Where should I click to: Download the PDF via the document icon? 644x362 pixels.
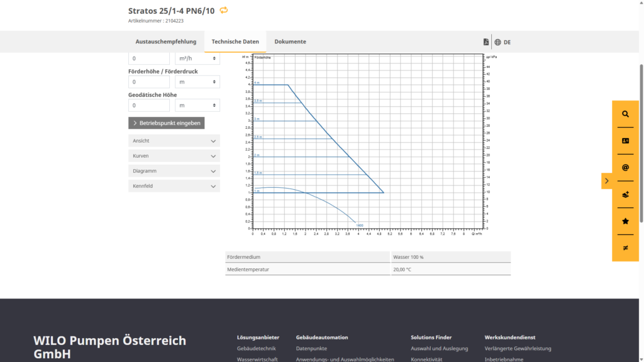pos(486,42)
